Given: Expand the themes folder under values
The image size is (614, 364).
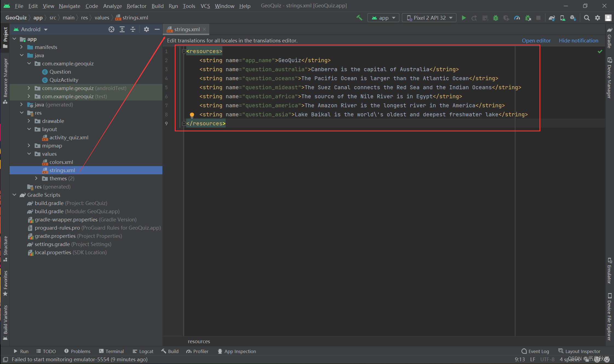Looking at the screenshot, I should (x=36, y=178).
